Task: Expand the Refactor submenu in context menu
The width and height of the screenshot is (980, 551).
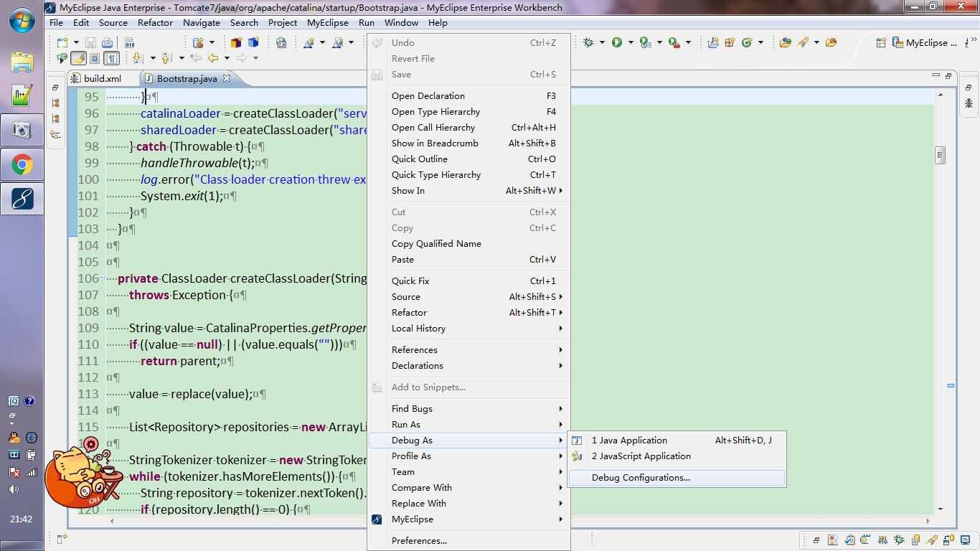Action: pyautogui.click(x=469, y=313)
